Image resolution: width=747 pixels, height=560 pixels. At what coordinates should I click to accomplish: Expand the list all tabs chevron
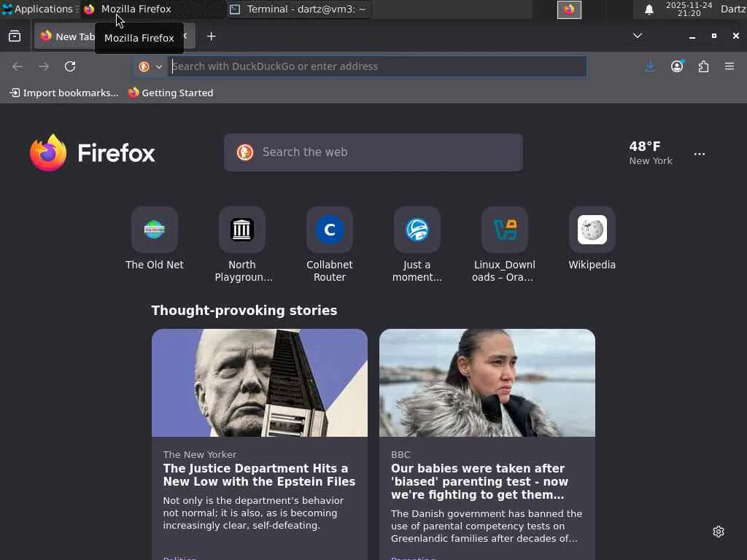coord(637,36)
